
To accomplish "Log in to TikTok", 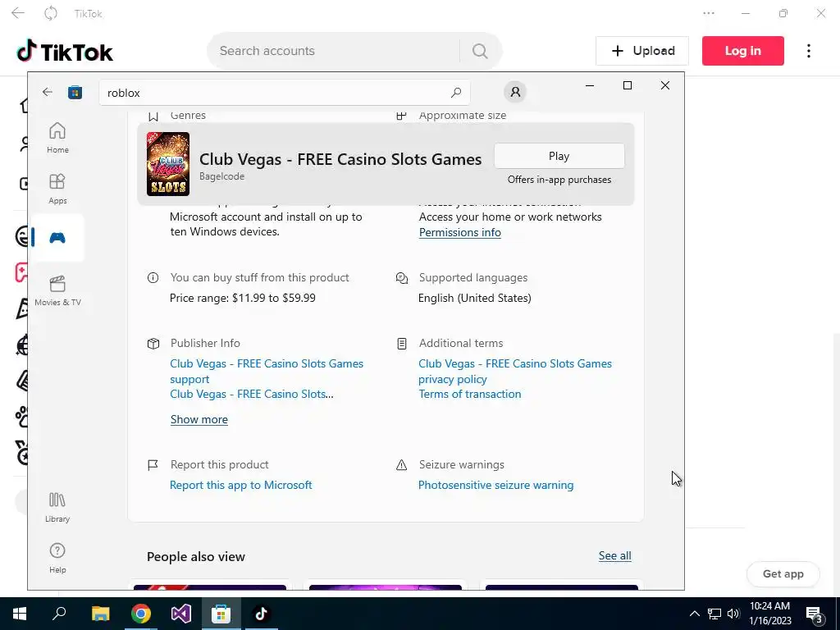I will point(743,51).
